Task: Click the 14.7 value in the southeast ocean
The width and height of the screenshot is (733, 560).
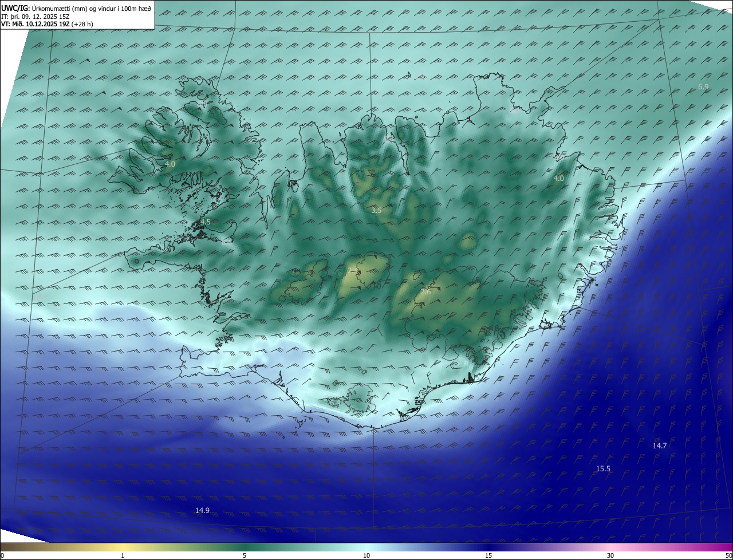Action: point(660,445)
